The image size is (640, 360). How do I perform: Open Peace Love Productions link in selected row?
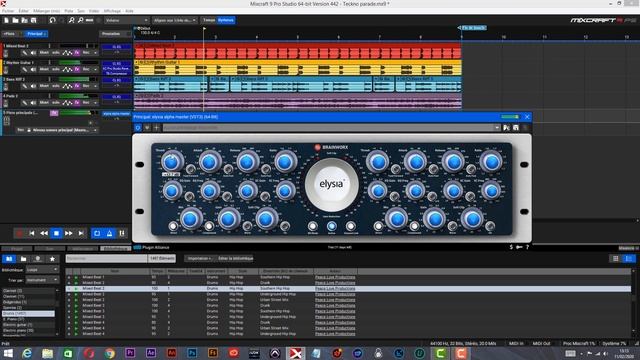335,289
